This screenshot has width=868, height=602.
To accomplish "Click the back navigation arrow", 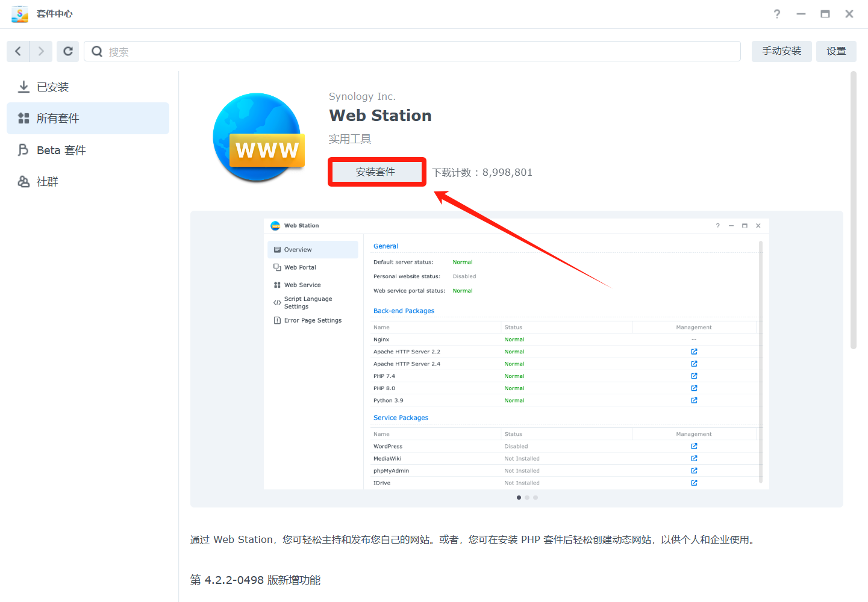I will click(18, 51).
